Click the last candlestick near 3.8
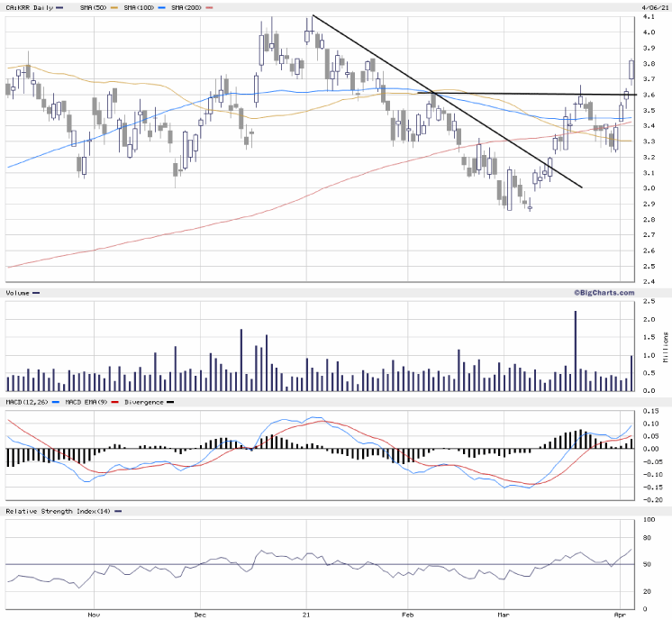This screenshot has width=672, height=620. tap(631, 69)
